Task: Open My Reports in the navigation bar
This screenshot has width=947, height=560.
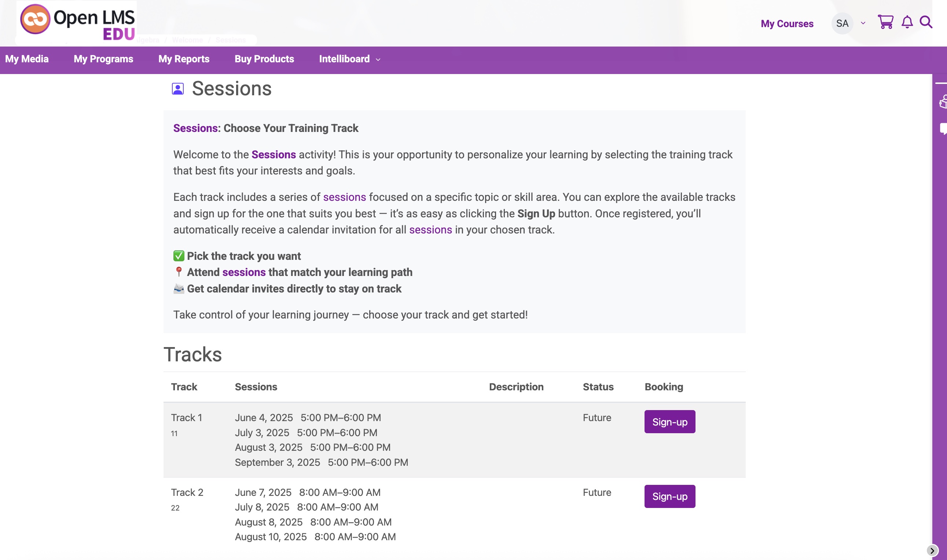Action: click(x=184, y=59)
